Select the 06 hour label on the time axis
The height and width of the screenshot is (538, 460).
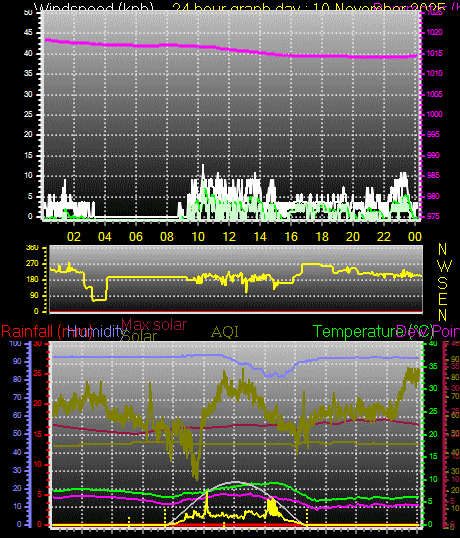[136, 237]
